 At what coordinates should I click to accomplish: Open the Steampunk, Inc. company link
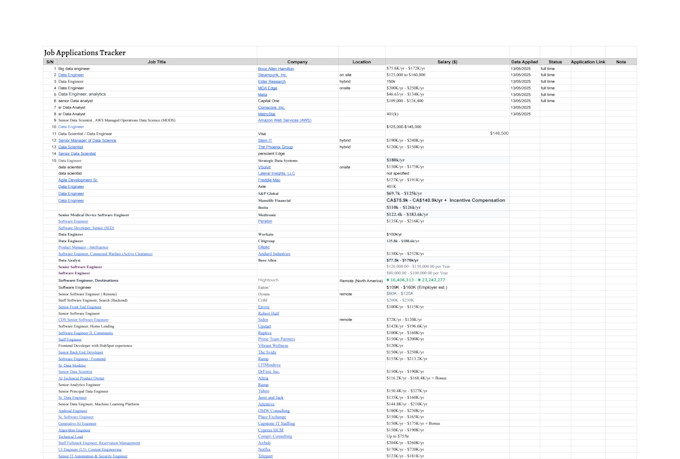click(272, 75)
